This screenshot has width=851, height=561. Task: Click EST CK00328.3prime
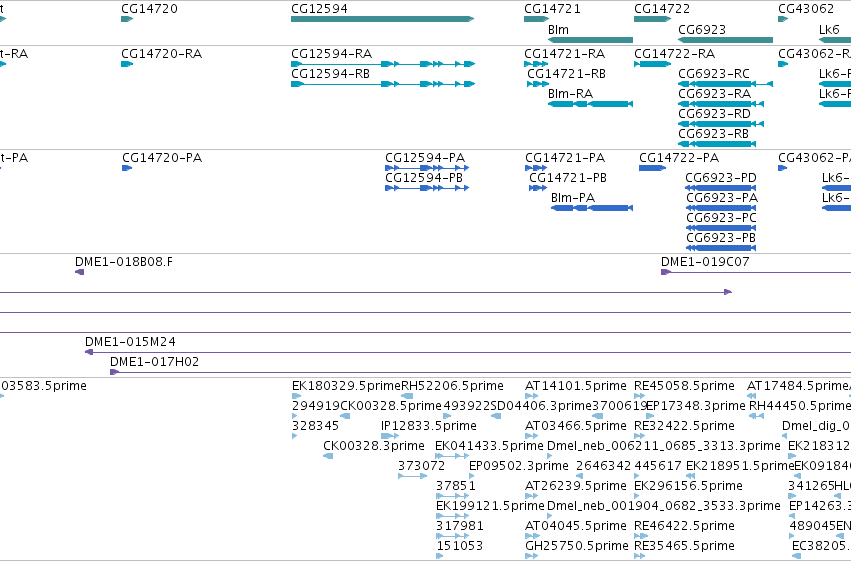[x=373, y=446]
